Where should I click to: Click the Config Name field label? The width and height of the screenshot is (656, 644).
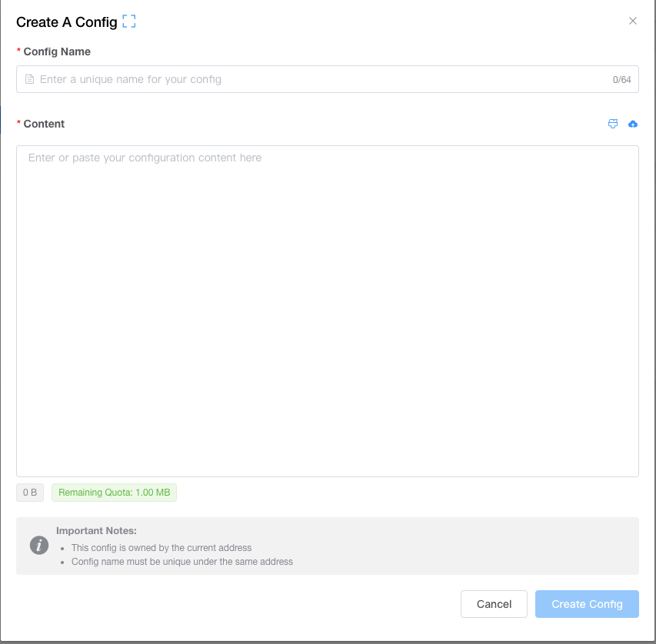[x=57, y=51]
